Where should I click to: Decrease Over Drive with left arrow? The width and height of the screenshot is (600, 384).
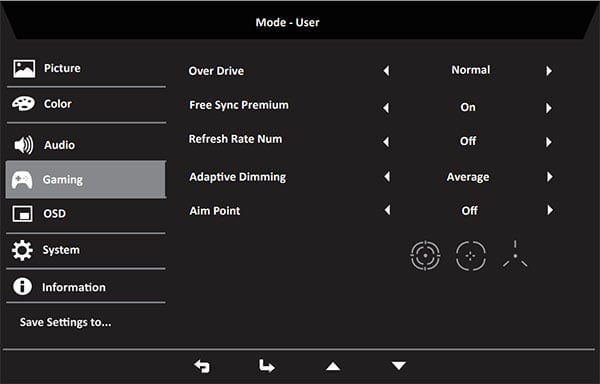386,71
